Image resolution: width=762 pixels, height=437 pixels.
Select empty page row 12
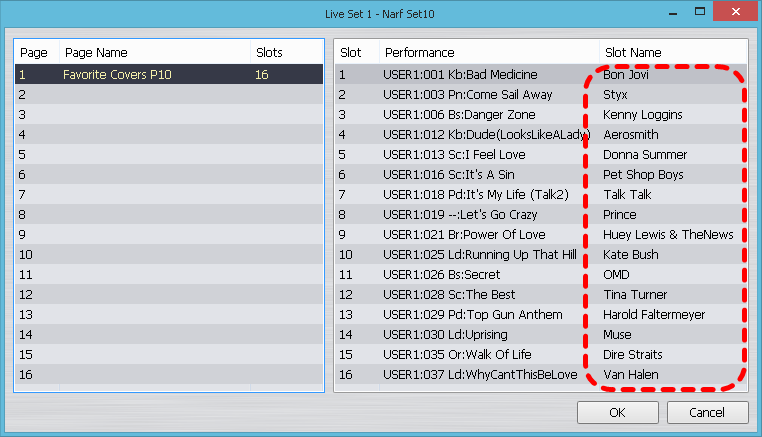click(x=169, y=294)
